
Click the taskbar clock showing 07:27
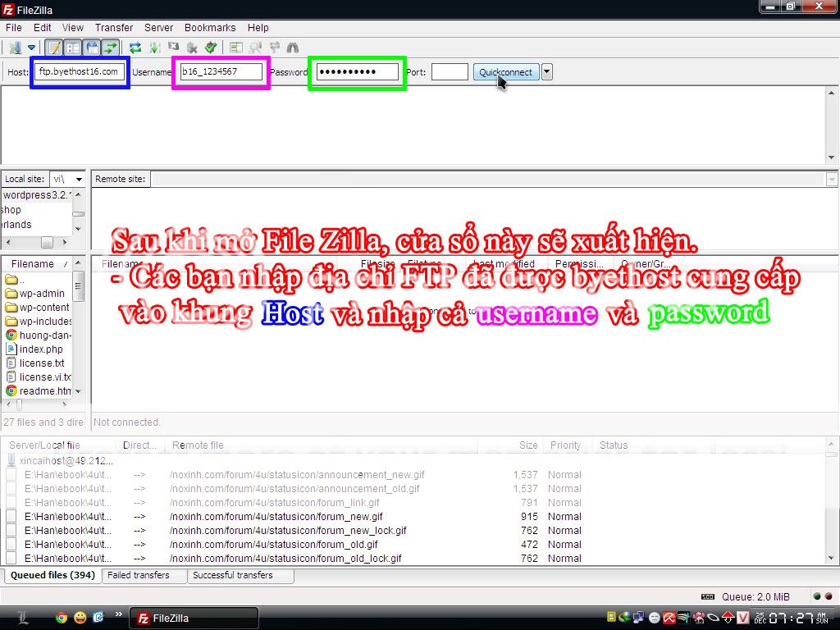pyautogui.click(x=792, y=619)
